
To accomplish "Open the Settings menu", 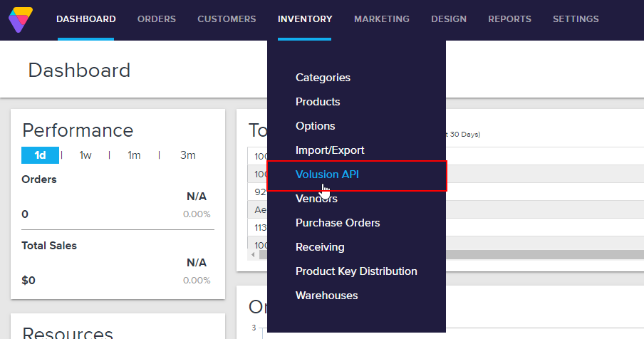I will click(x=576, y=19).
